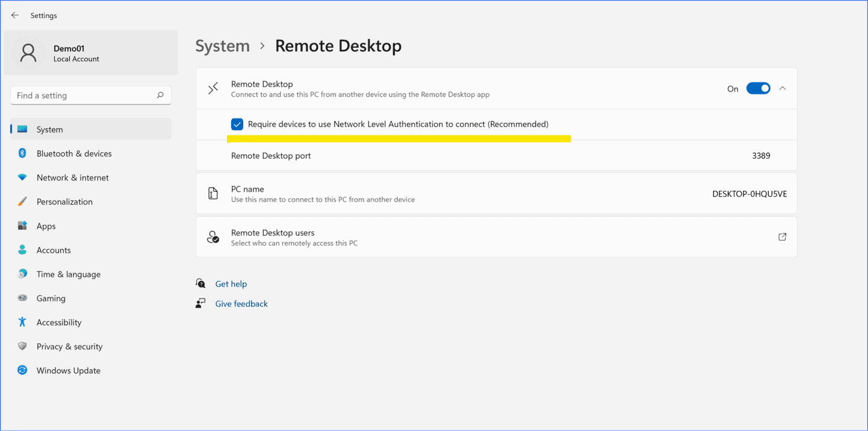Navigate to Accounts settings
Screen dimensions: 868x431
click(x=91, y=250)
